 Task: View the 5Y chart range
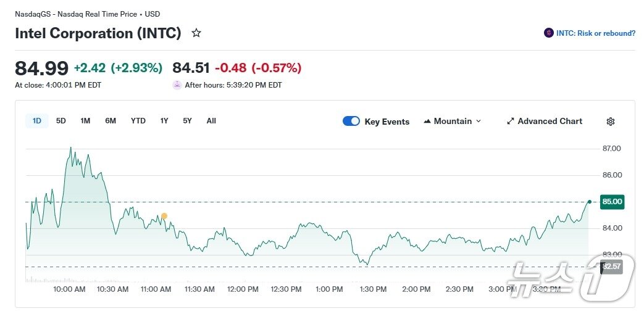187,121
